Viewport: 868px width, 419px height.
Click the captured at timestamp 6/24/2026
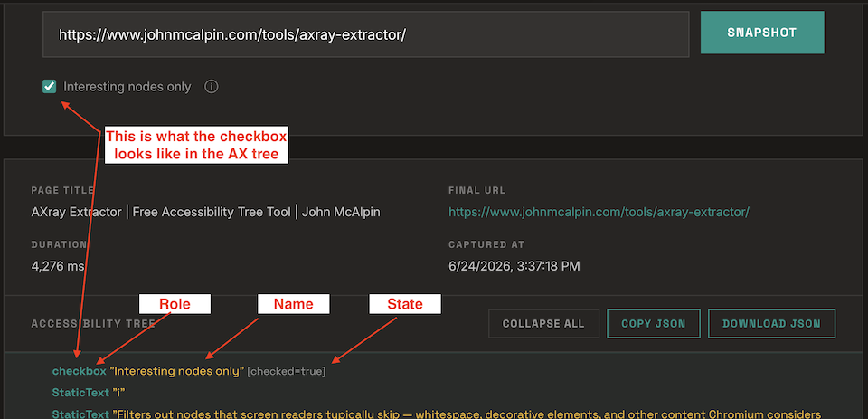[x=514, y=266]
